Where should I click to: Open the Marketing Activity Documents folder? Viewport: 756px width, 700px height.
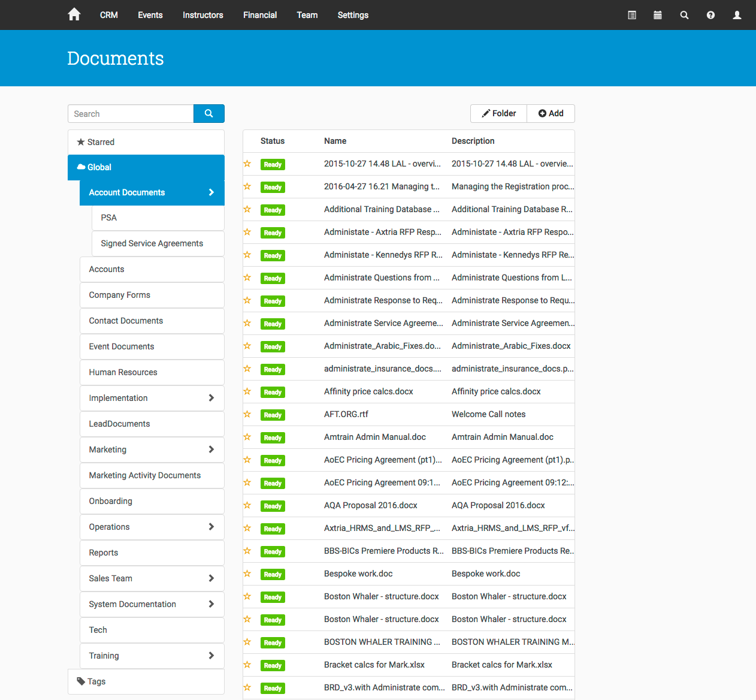pos(152,475)
